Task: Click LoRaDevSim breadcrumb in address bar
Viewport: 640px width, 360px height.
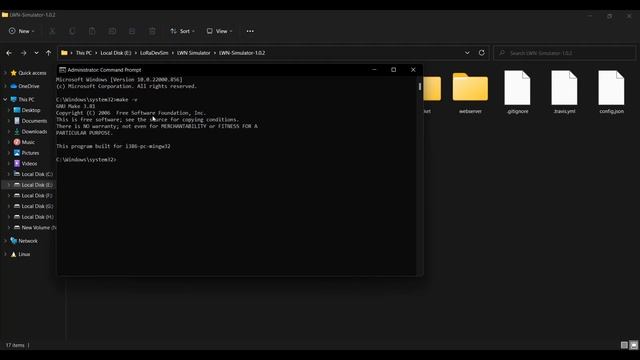Action: 154,53
